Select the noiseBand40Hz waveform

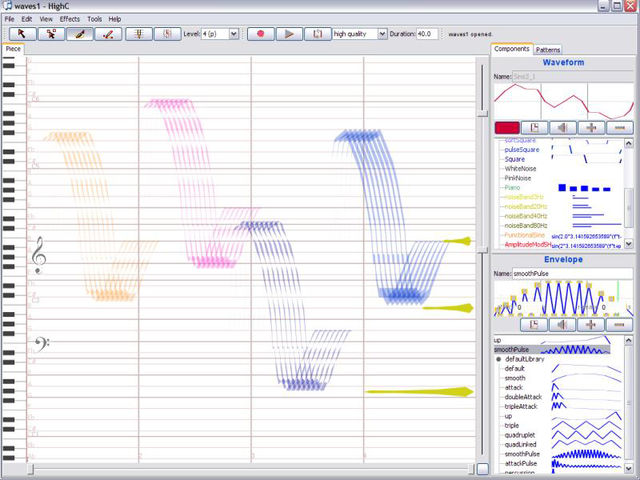(526, 216)
